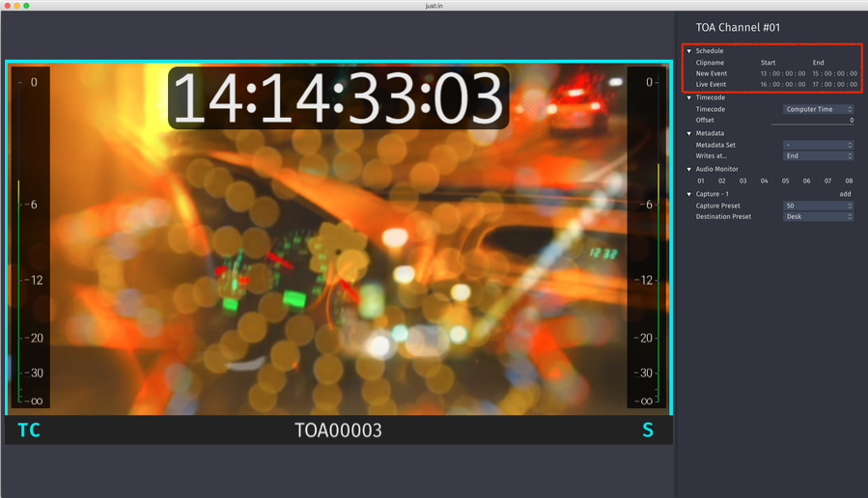Toggle audio monitor channel 08
This screenshot has height=498, width=868.
[849, 180]
